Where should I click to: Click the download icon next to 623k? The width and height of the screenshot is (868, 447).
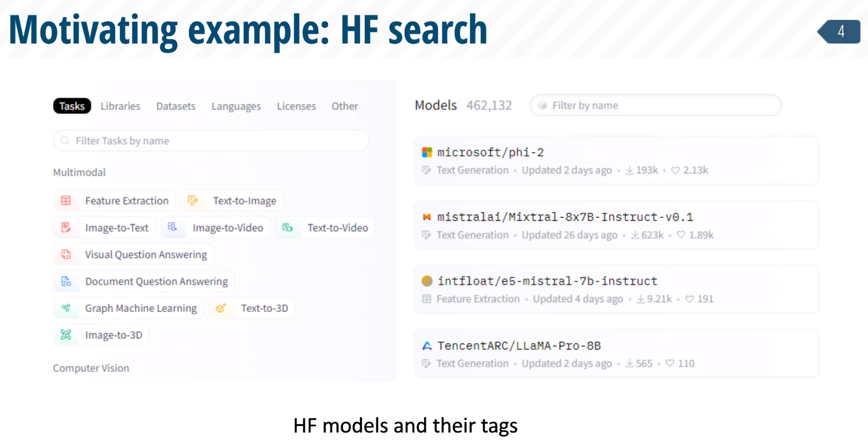click(635, 235)
